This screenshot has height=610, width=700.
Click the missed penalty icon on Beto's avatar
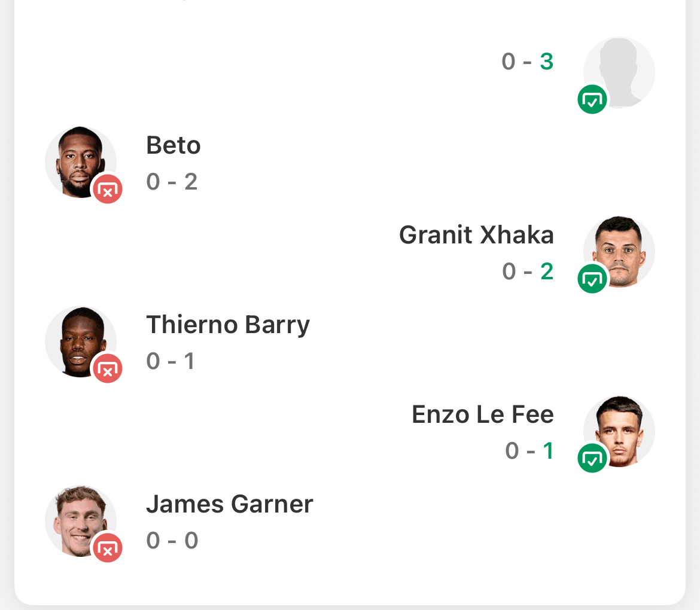click(108, 190)
